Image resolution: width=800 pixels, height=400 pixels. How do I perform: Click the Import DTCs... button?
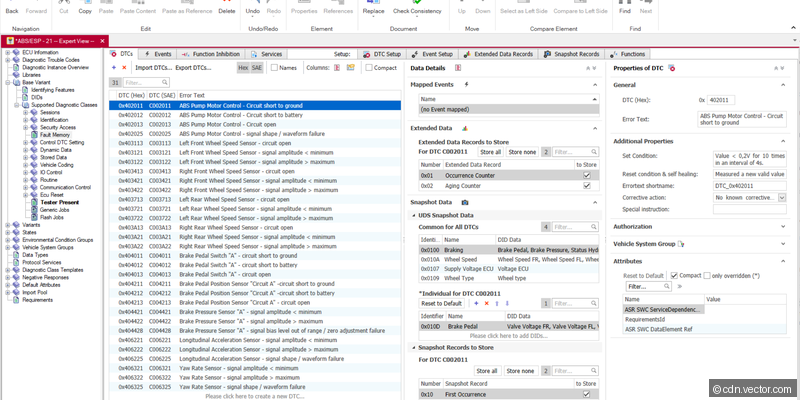(152, 67)
